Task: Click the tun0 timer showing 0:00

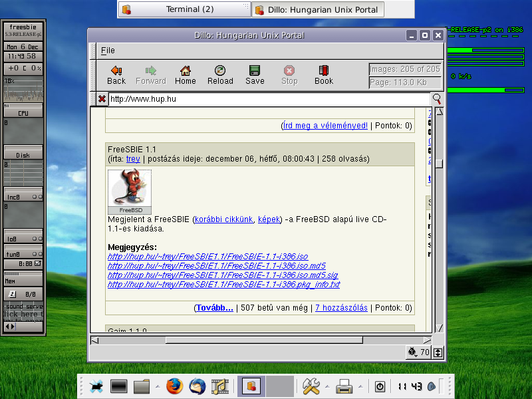Action: (x=25, y=263)
